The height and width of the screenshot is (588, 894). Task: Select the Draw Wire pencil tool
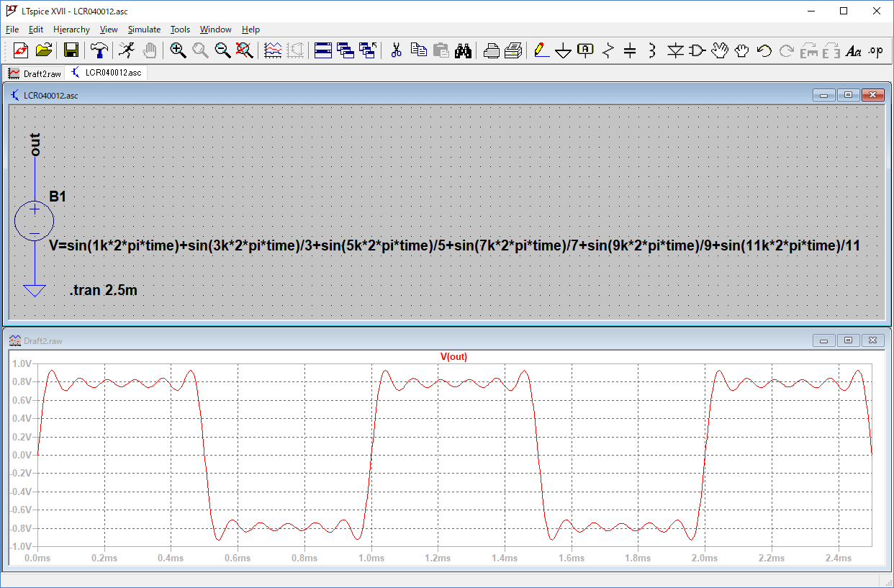click(x=541, y=50)
